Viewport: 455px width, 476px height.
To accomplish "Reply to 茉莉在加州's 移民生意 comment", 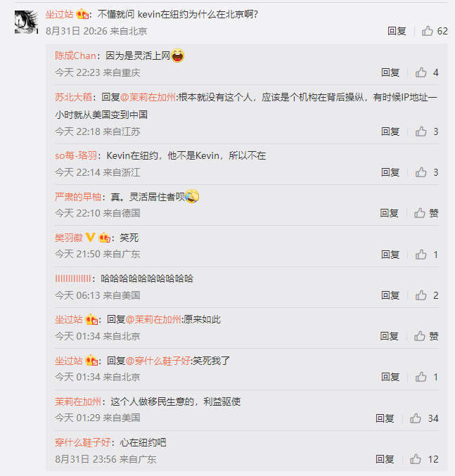I will click(385, 418).
